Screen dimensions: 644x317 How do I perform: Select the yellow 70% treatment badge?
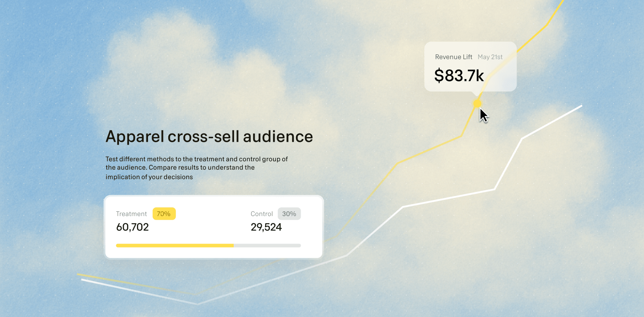click(x=164, y=214)
